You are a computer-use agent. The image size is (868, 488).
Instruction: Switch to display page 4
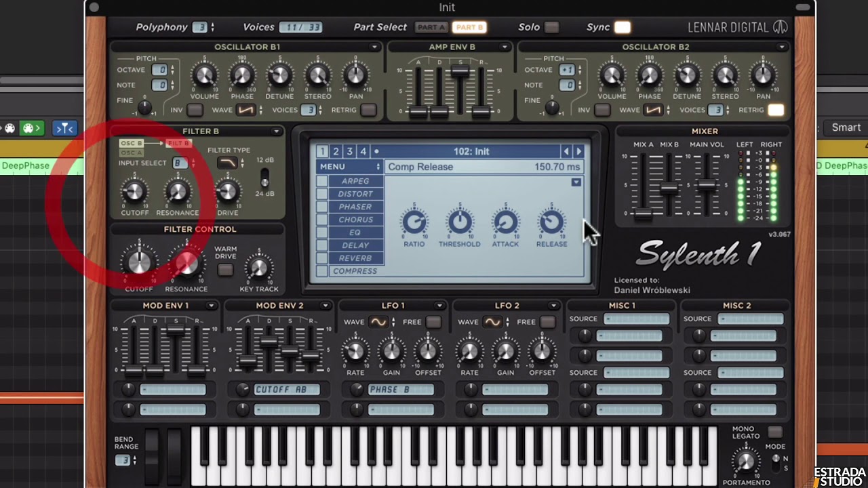(363, 152)
